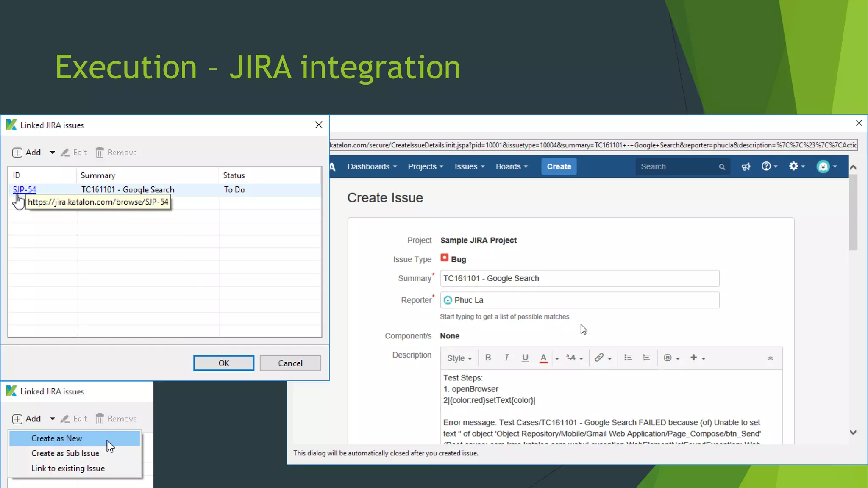Image resolution: width=868 pixels, height=488 pixels.
Task: Open the settings gear menu
Action: pyautogui.click(x=797, y=166)
